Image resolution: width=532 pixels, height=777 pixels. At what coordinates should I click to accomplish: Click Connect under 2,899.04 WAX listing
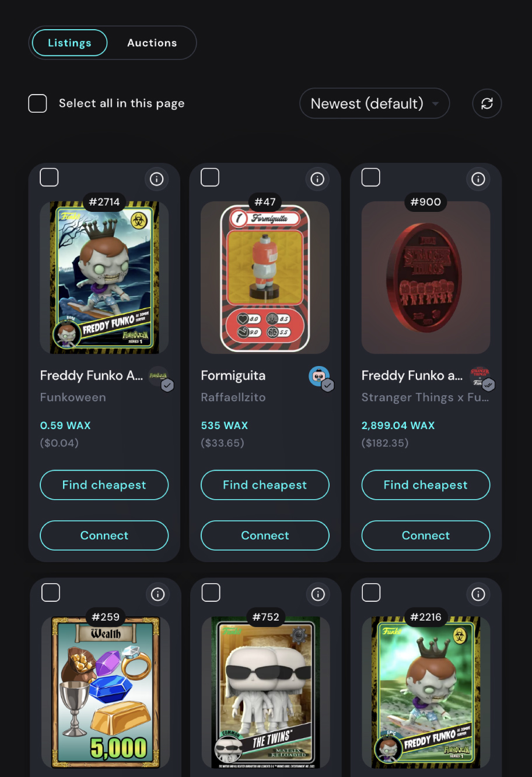[426, 535]
